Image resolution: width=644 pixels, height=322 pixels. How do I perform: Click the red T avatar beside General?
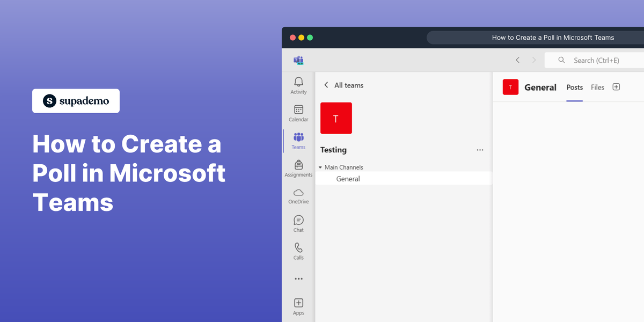510,87
